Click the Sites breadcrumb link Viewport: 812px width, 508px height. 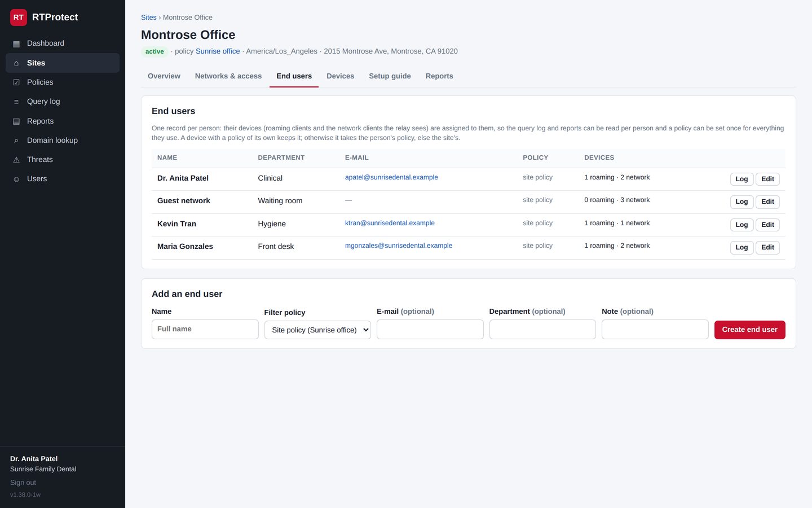149,17
